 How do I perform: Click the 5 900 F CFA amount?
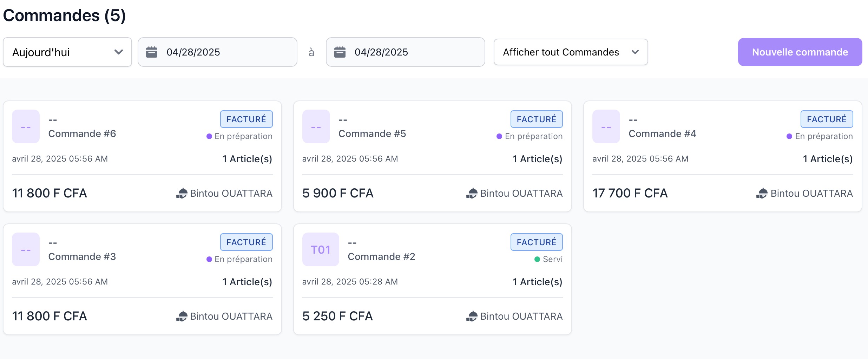pyautogui.click(x=338, y=193)
